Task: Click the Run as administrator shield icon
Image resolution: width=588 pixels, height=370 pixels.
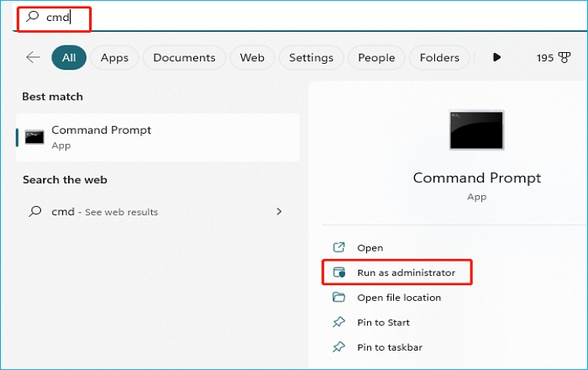Action: (339, 272)
